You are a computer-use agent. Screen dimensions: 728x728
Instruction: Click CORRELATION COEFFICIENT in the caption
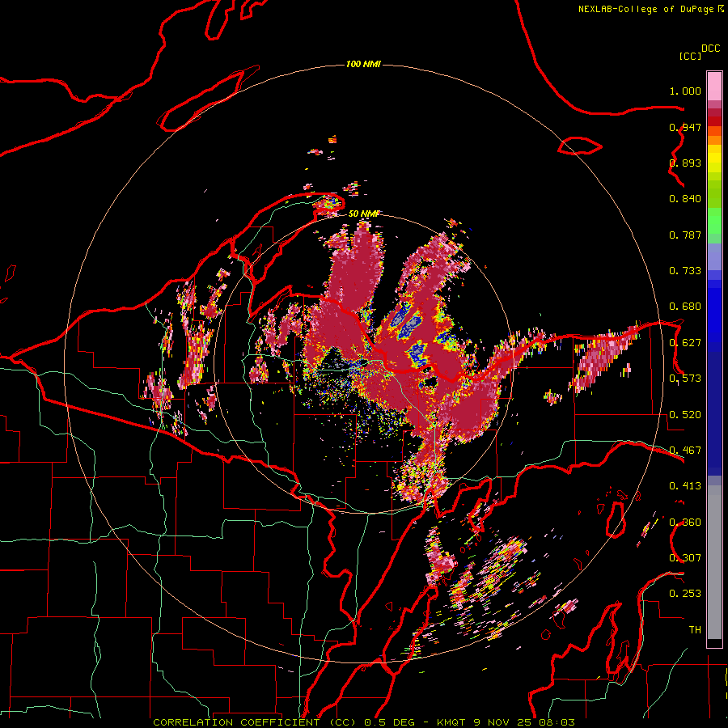(236, 722)
